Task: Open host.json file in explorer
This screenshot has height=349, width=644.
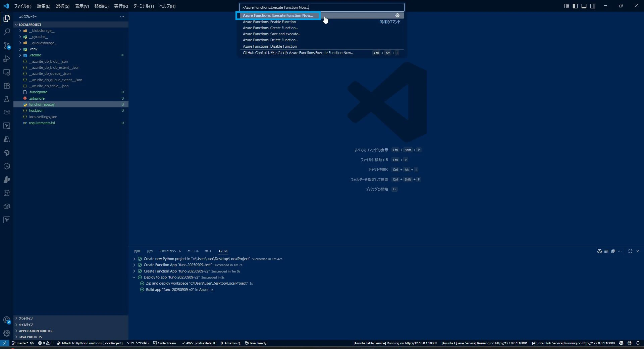Action: 71,110
